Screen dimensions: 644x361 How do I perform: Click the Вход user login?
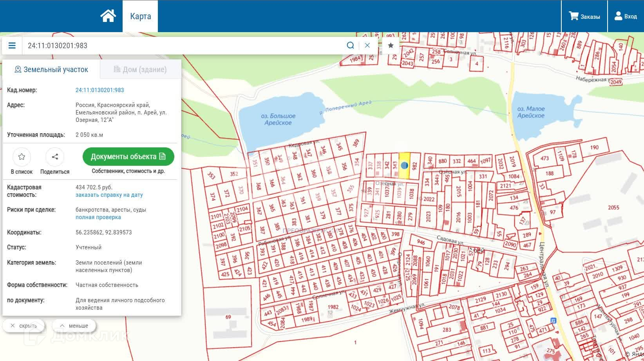(x=626, y=16)
